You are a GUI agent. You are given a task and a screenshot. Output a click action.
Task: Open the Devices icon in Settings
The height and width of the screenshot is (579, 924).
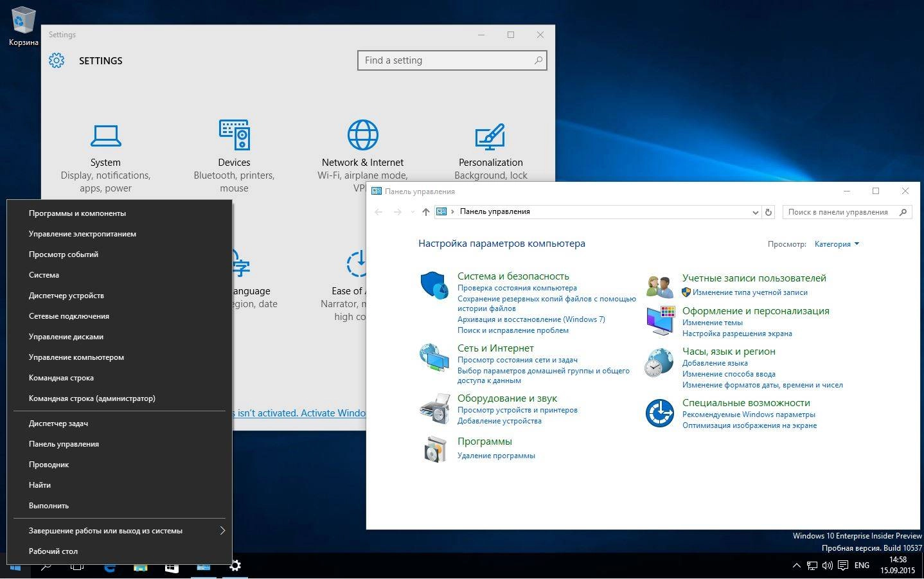click(x=234, y=135)
